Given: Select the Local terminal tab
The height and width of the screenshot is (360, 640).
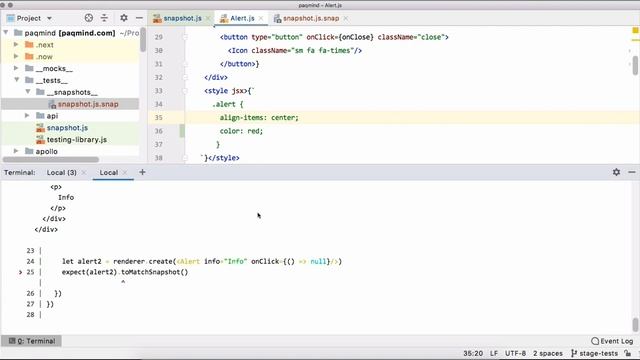Looking at the screenshot, I should 109,173.
